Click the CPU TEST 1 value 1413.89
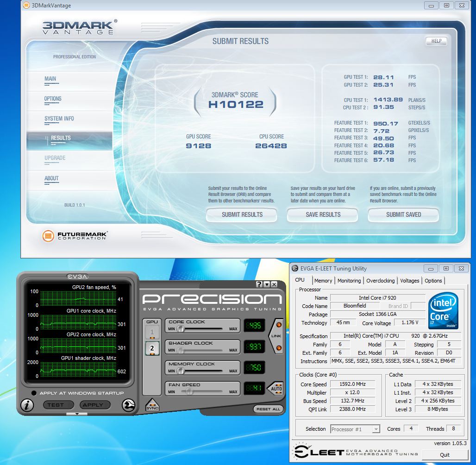The image size is (476, 465). 388,100
